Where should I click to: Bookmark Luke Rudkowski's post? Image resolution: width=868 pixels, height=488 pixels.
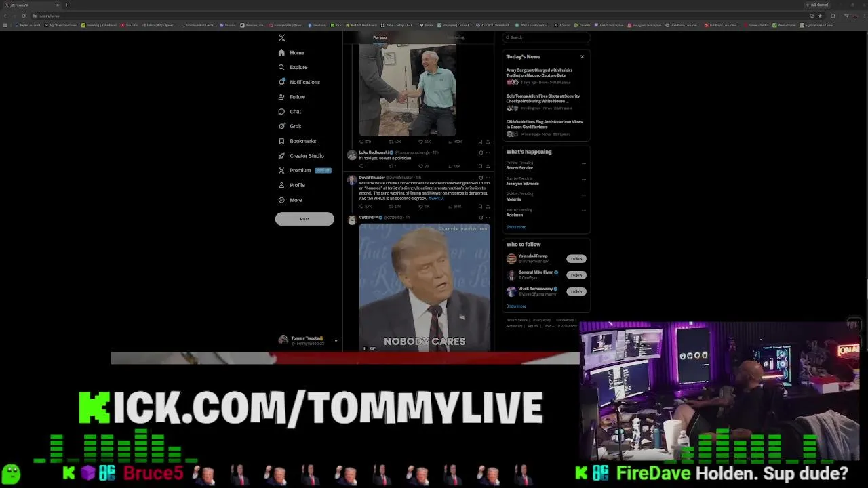tap(480, 166)
